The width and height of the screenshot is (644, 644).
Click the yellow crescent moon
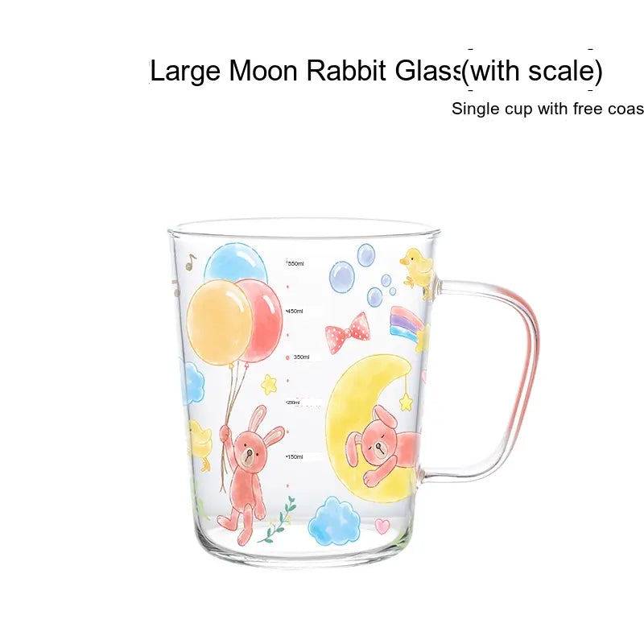[368, 427]
